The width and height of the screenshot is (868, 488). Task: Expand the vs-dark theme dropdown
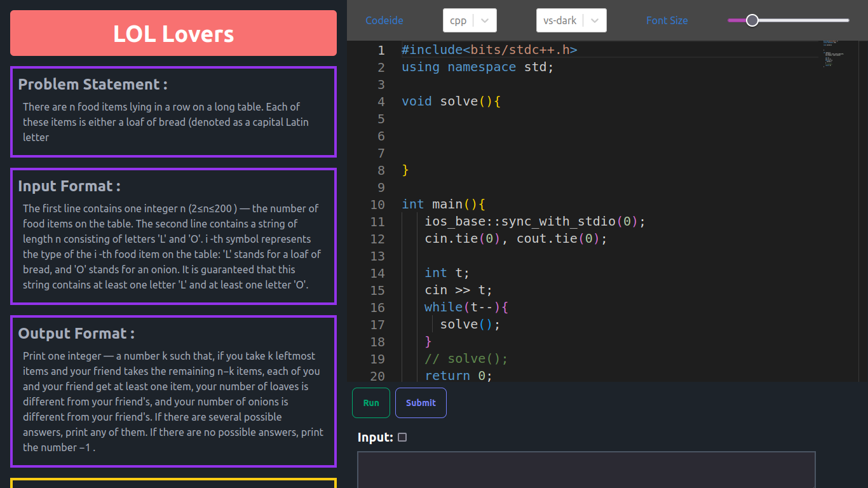(571, 20)
